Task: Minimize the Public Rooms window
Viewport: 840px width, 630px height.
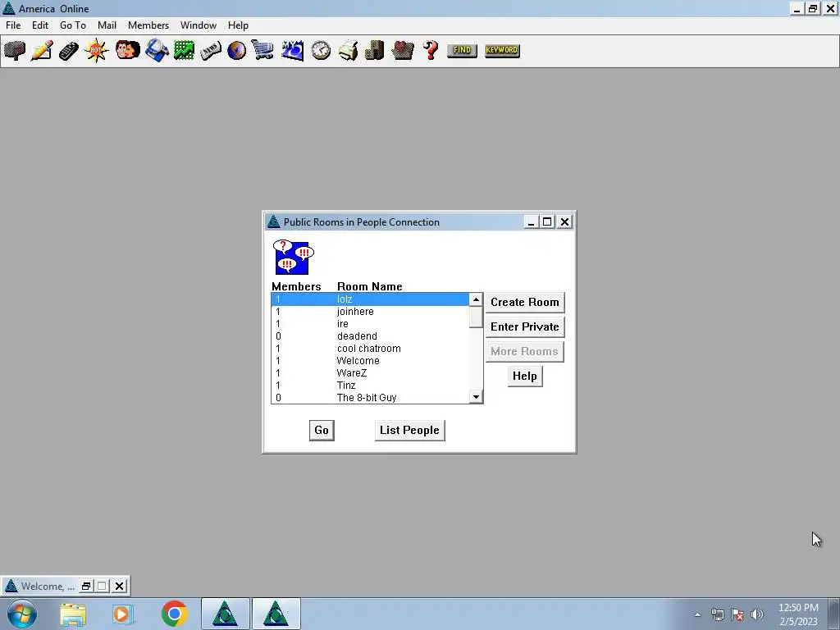Action: click(x=531, y=221)
